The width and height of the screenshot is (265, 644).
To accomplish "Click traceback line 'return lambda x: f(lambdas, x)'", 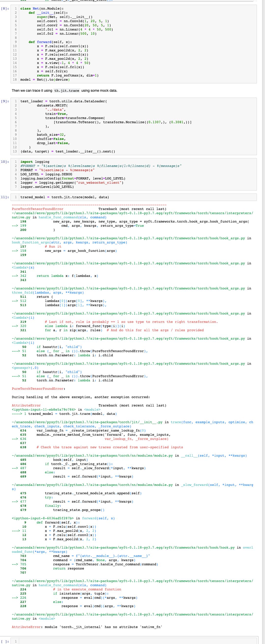I will coord(68,276).
